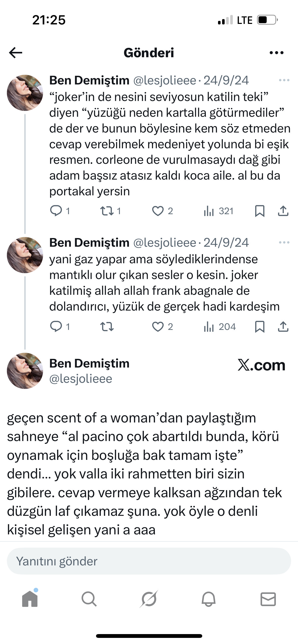Screen dimensions: 298x644
Task: Retweet the first tweet with 1 repost
Action: [107, 211]
